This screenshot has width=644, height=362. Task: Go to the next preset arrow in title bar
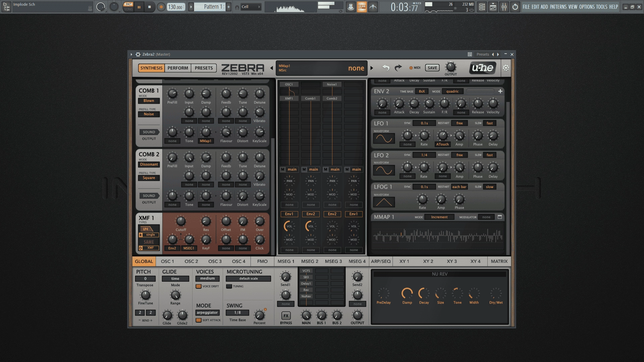point(498,54)
